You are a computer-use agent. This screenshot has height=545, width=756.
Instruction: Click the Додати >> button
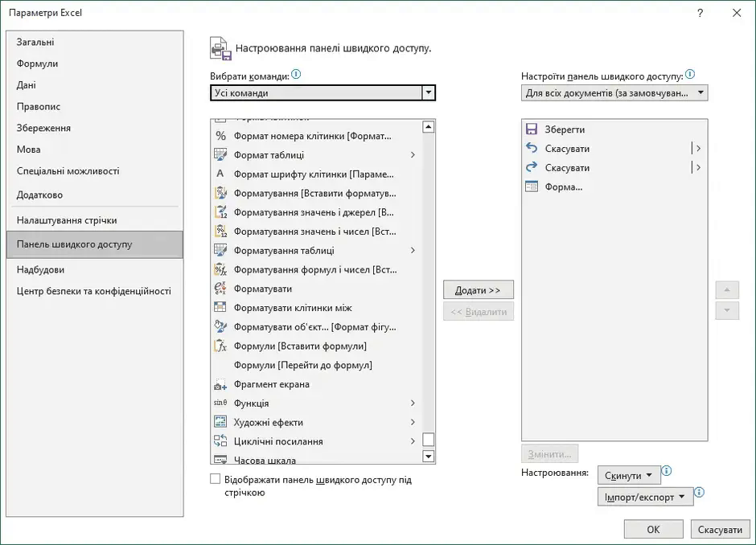click(x=479, y=290)
